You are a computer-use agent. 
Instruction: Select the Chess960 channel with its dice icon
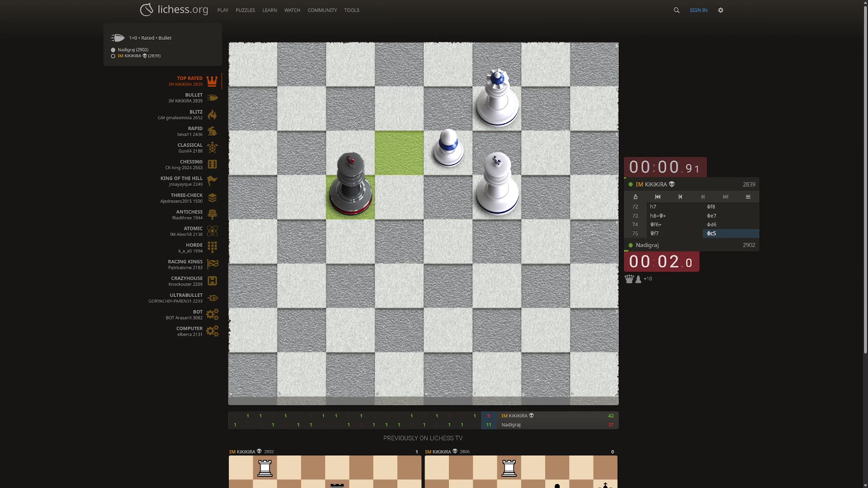click(x=212, y=164)
